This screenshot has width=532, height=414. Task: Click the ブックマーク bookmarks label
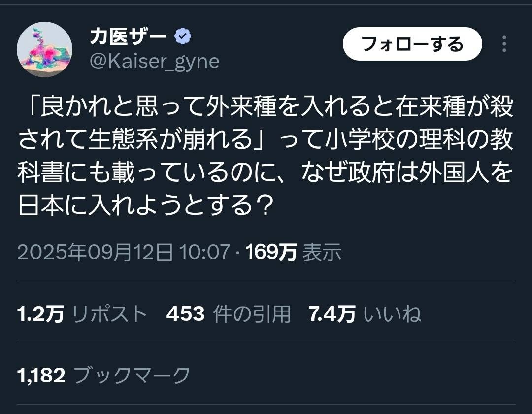[132, 376]
